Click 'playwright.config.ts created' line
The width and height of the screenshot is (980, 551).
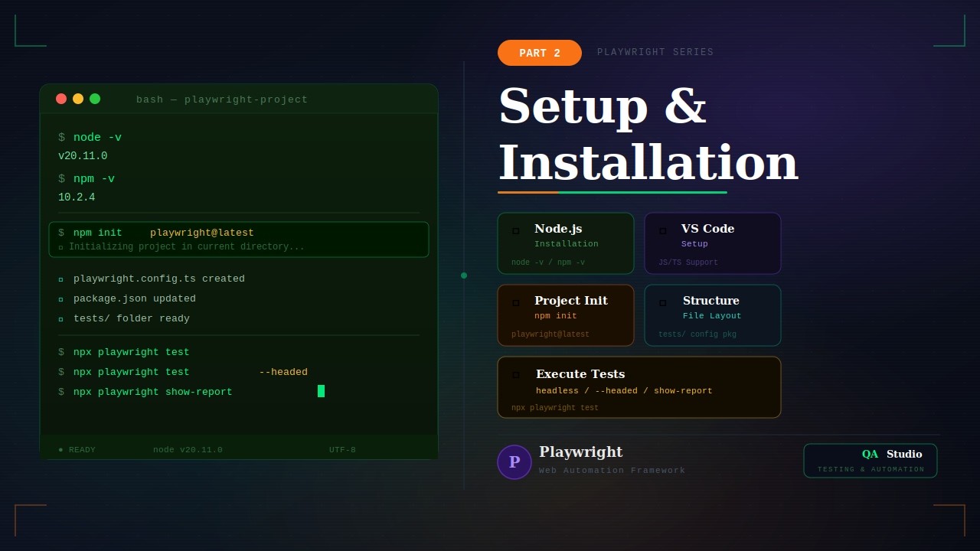pyautogui.click(x=159, y=279)
